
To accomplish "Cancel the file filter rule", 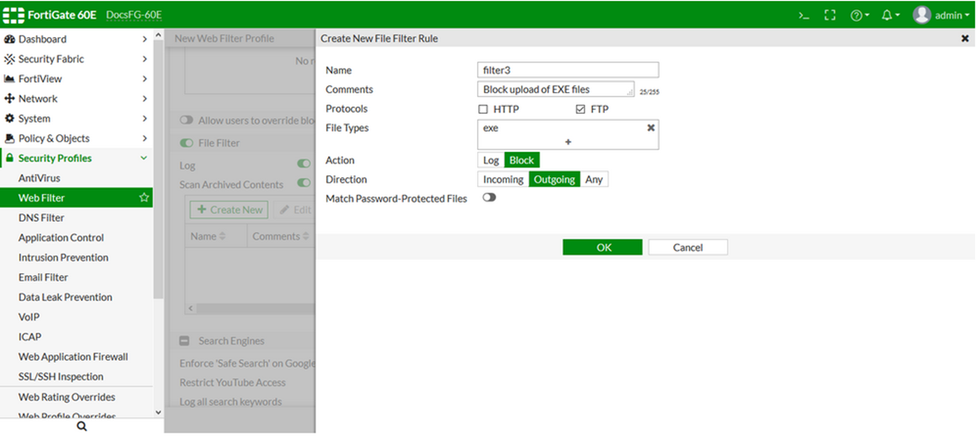I will coord(687,247).
